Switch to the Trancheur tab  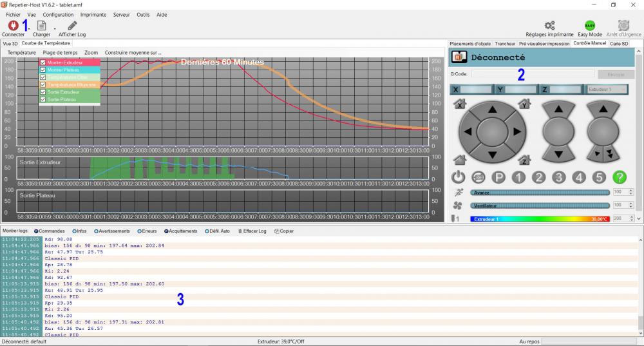click(x=504, y=44)
